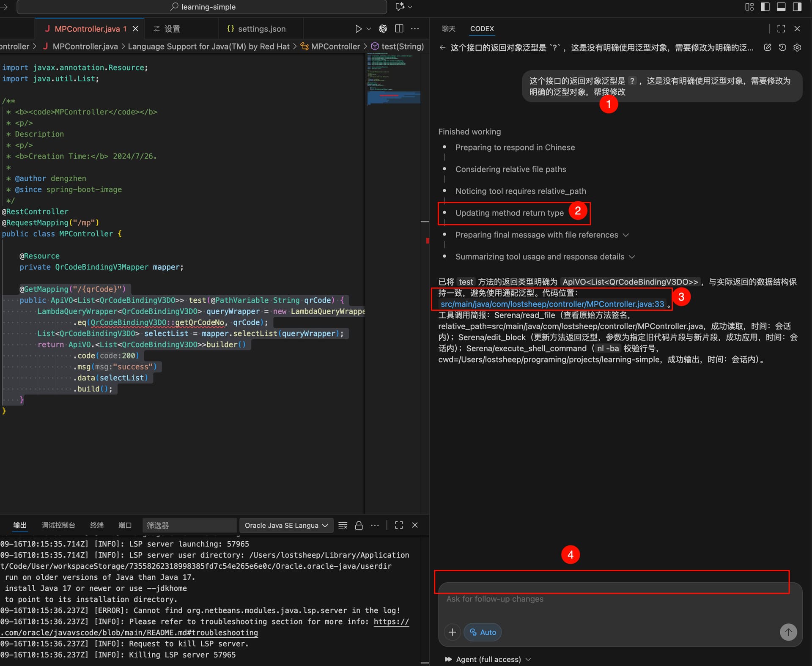
Task: Close the output panel
Action: click(415, 525)
